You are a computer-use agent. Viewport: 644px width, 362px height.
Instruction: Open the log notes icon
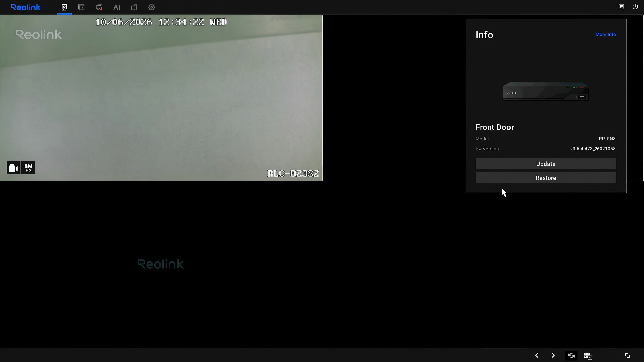(621, 7)
